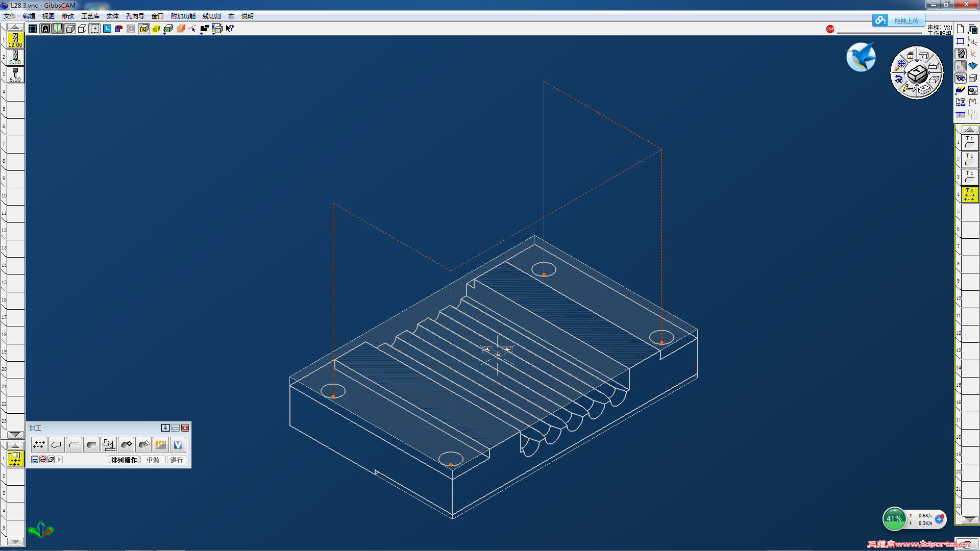Select the 6.00 spot drill tool tile
This screenshot has height=551, width=980.
pyautogui.click(x=15, y=74)
